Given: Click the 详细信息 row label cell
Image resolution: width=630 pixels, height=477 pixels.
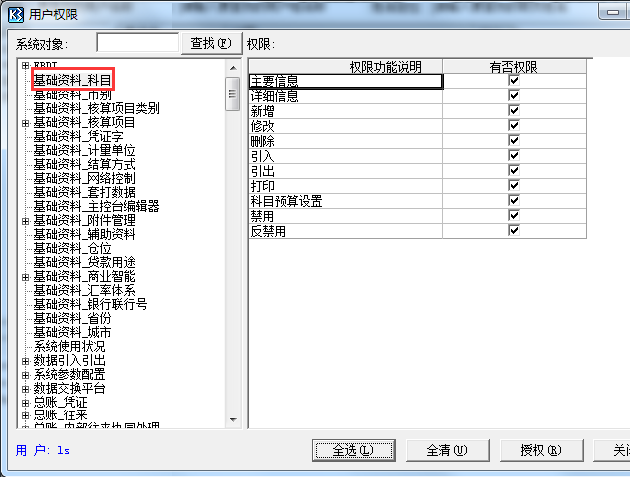Looking at the screenshot, I should [x=346, y=96].
